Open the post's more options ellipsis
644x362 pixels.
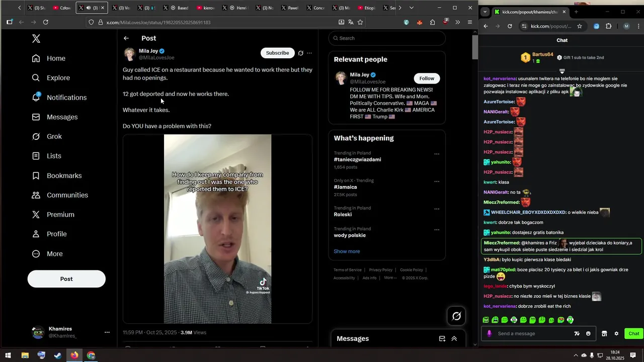pos(309,53)
